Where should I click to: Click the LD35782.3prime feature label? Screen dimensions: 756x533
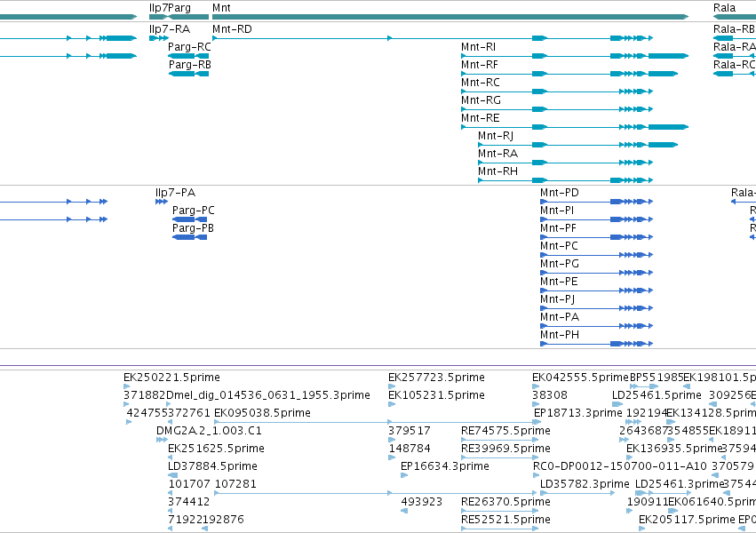point(585,484)
